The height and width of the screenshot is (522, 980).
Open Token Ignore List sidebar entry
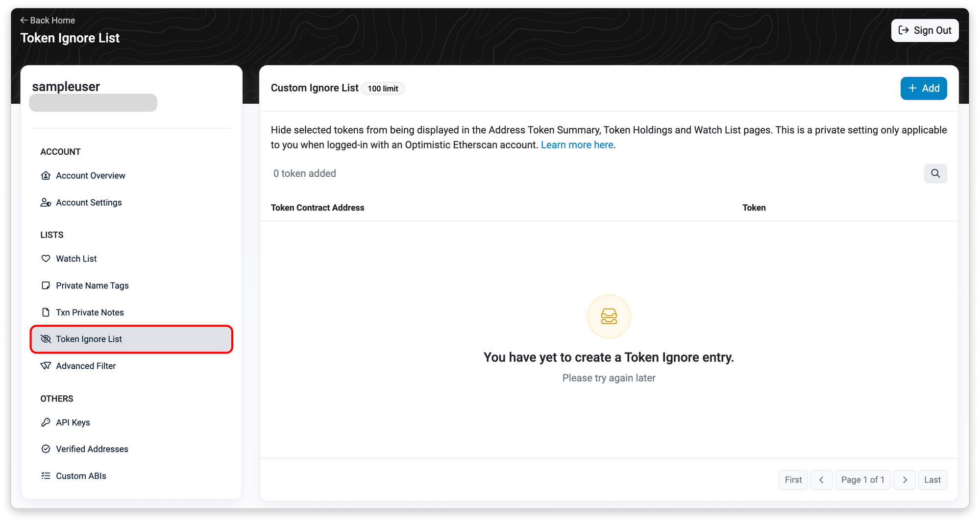89,339
